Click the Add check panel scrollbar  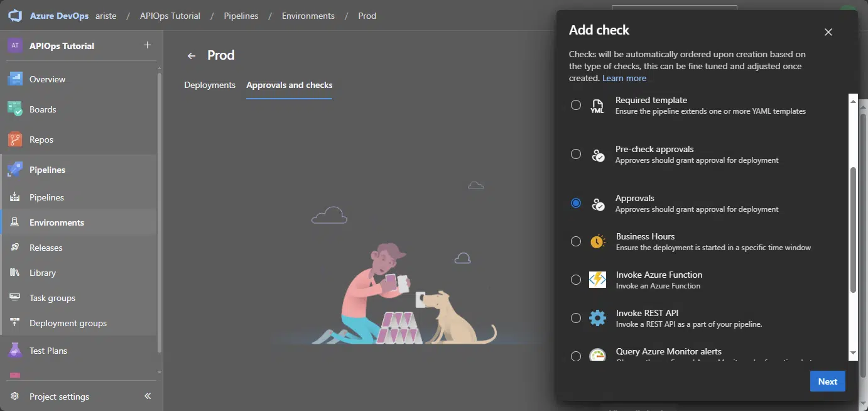pos(853,230)
